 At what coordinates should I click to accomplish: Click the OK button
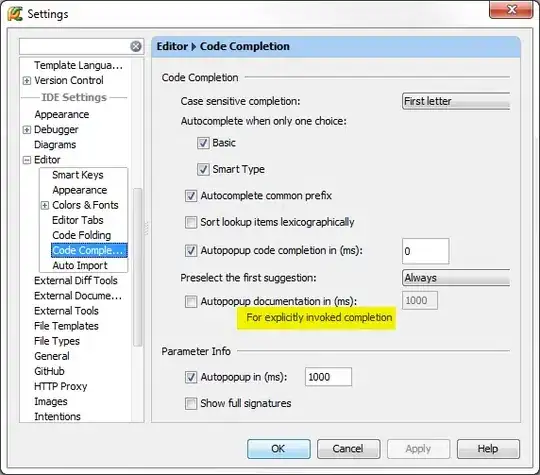click(x=279, y=449)
